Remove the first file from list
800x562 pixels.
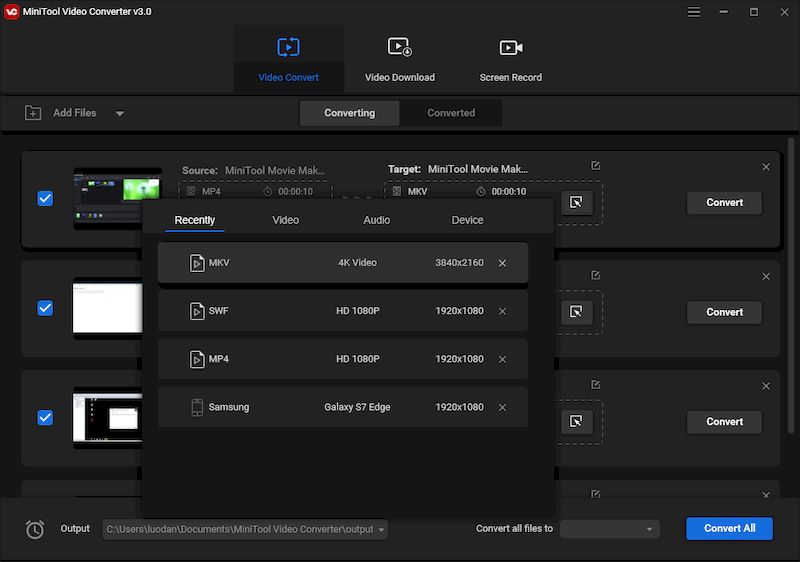coord(766,167)
